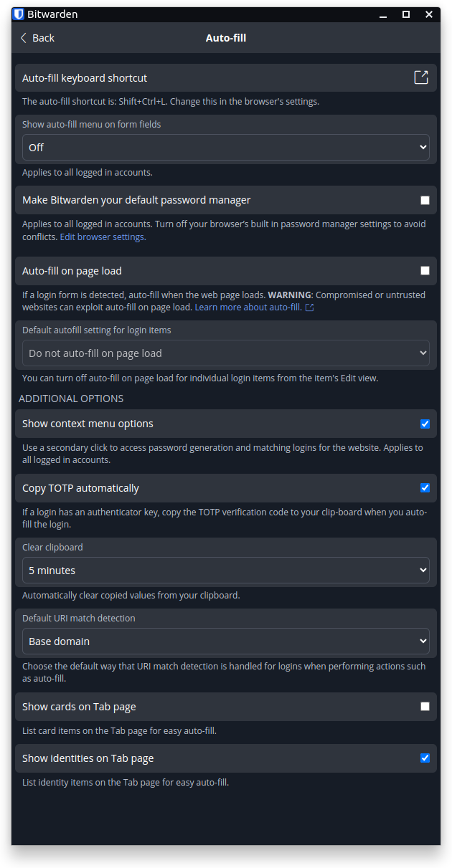Screen dimensions: 452x868
Task: Maximize the Bitwarden window
Action: click(405, 14)
